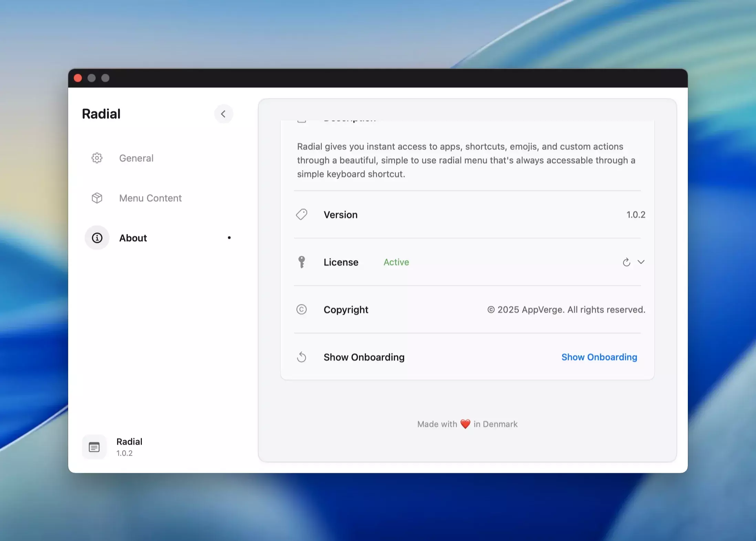
Task: Click the Show Onboarding arrow icon
Action: (302, 357)
